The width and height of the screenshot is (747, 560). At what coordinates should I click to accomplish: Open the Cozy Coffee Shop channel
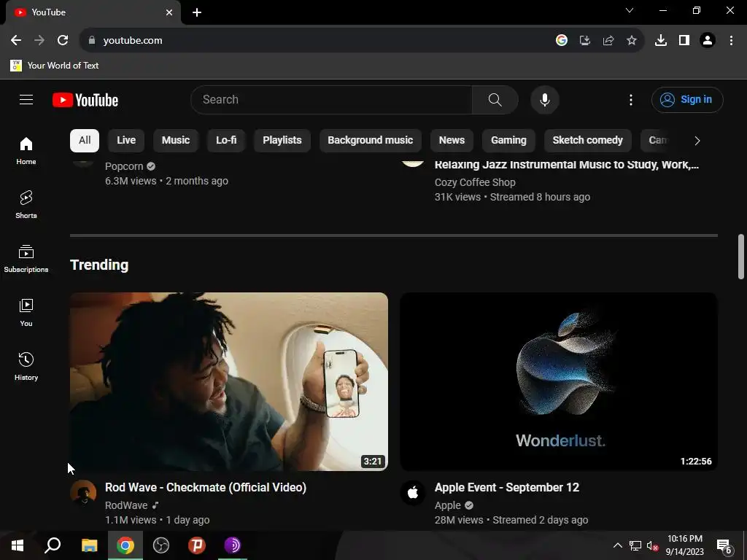[x=474, y=182]
